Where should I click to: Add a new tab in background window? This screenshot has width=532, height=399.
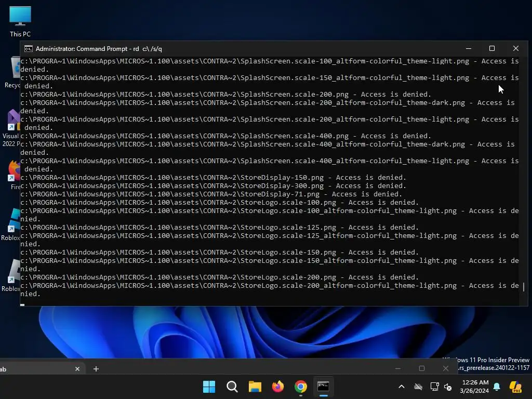point(96,369)
